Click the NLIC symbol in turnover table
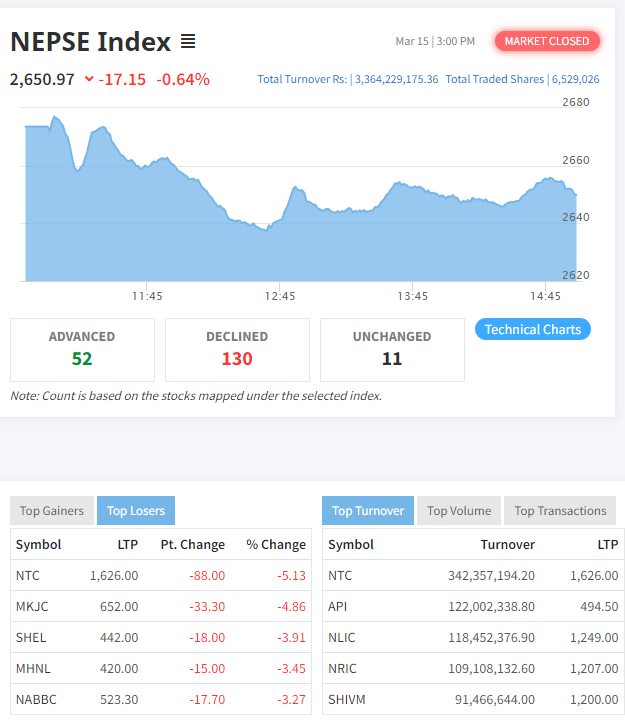625x724 pixels. point(341,638)
